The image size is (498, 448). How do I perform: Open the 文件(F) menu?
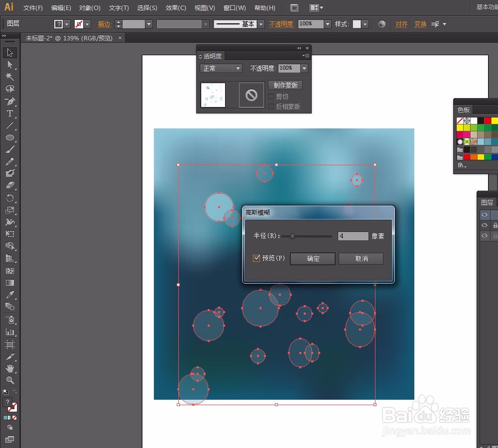click(x=33, y=8)
